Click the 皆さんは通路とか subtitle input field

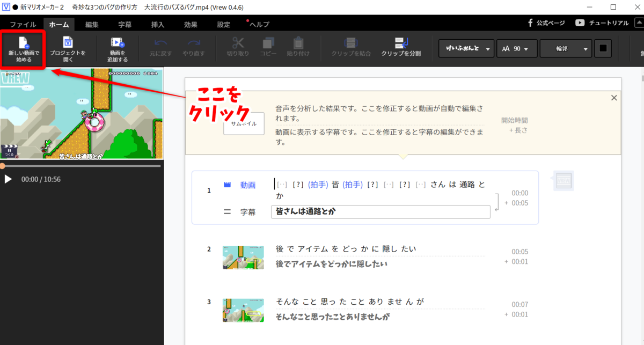380,212
